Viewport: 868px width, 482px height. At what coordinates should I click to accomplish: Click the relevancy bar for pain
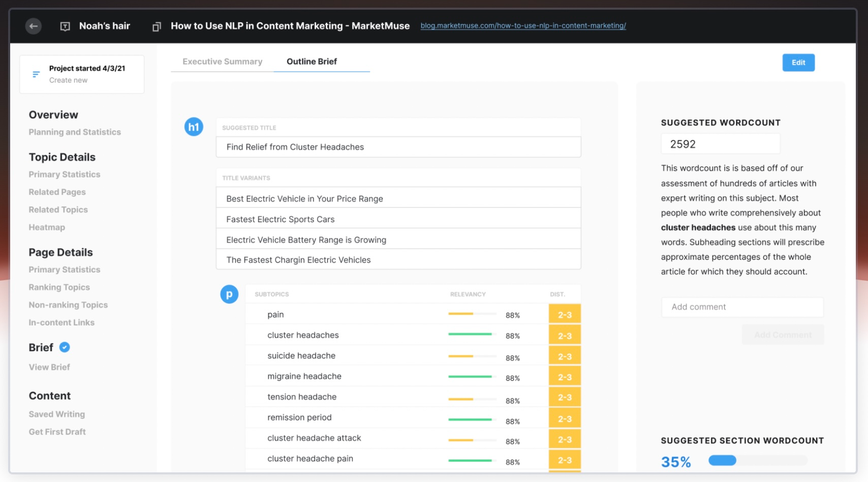(x=472, y=314)
